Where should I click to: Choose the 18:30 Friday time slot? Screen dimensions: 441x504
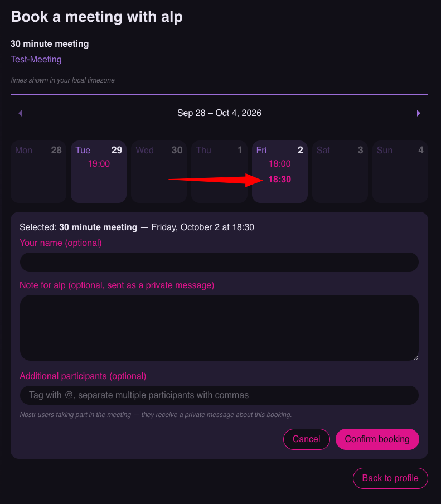(x=280, y=180)
